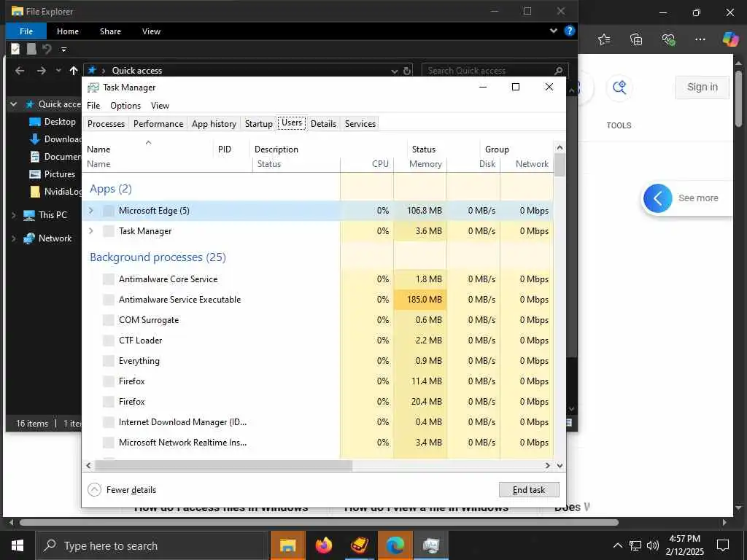Select the CTF Loader process row

[318, 341]
